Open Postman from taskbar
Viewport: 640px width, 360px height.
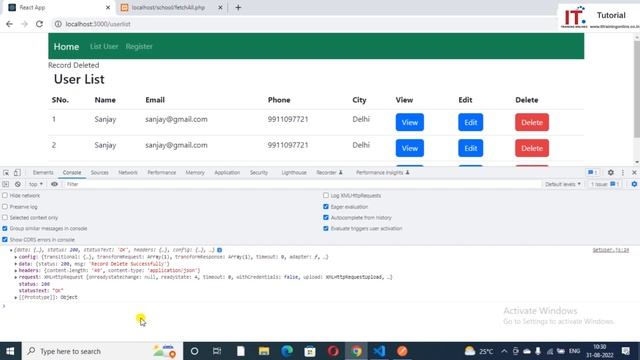click(x=402, y=351)
